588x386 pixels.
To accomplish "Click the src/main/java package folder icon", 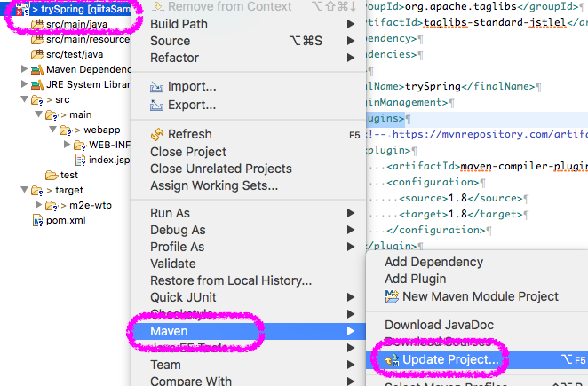I will [37, 24].
